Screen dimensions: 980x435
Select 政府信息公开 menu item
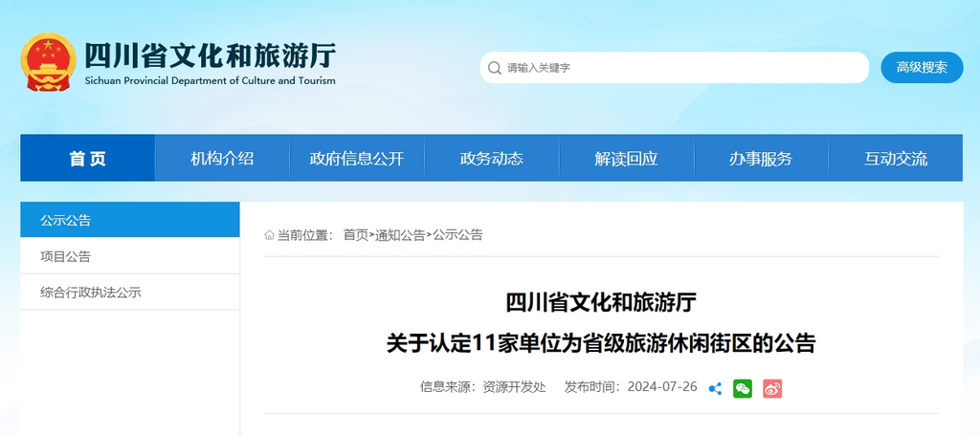(x=357, y=159)
